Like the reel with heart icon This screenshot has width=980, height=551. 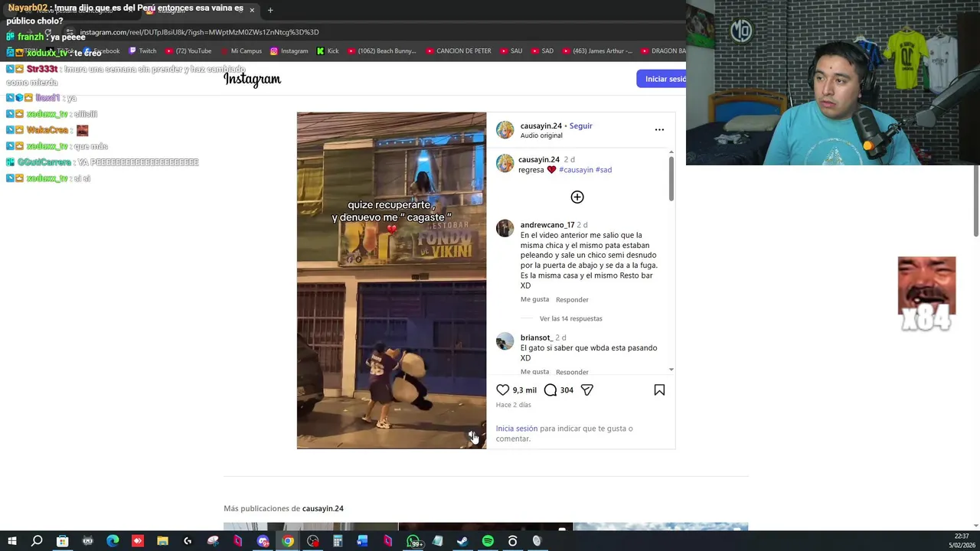[x=502, y=390]
